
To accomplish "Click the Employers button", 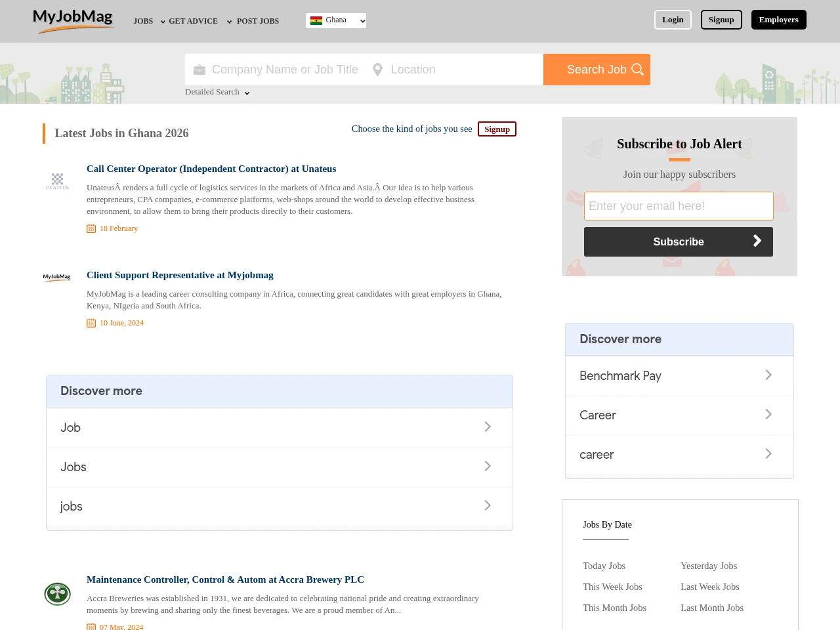I will pyautogui.click(x=779, y=20).
